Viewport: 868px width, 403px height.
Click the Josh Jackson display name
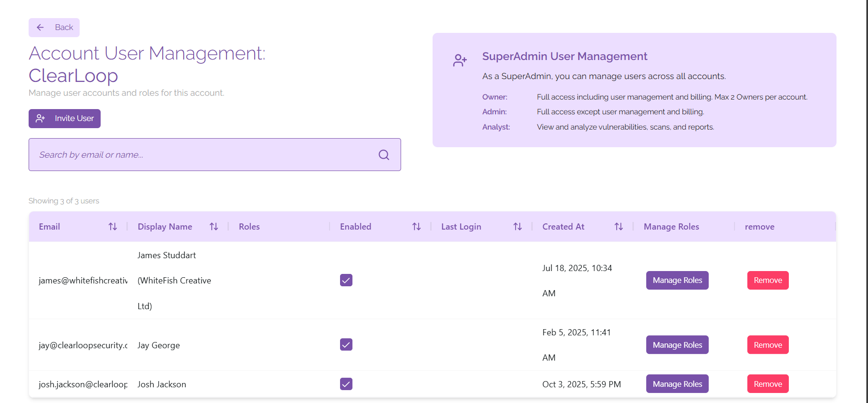[162, 384]
